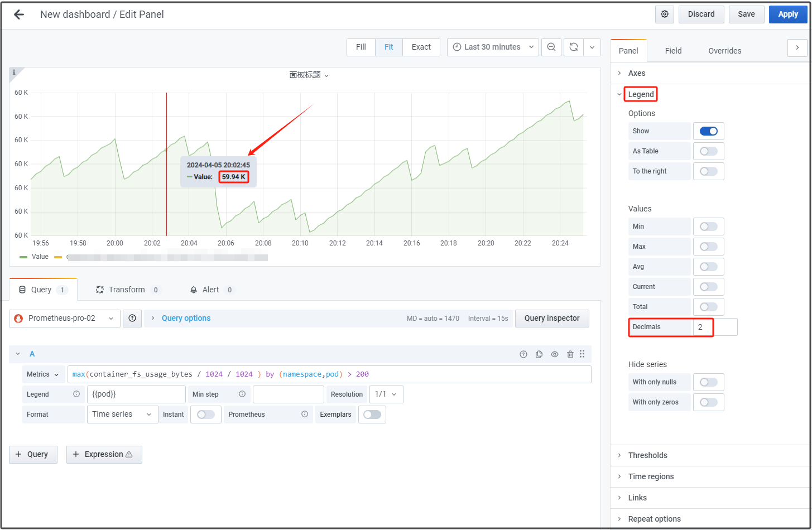This screenshot has height=530, width=812.
Task: Remove query A with the trash icon
Action: coord(570,354)
